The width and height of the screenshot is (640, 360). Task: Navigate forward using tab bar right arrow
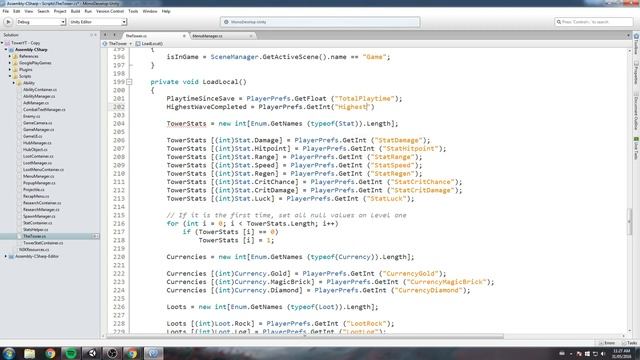pos(115,36)
